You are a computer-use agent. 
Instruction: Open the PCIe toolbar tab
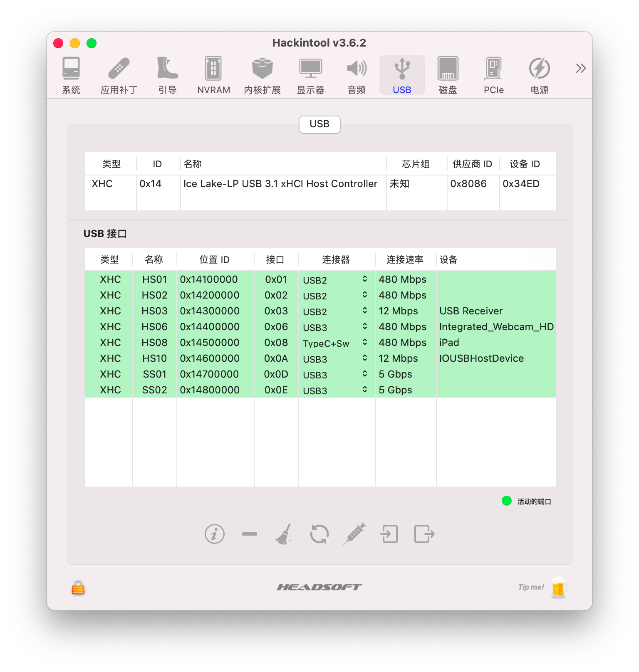click(494, 75)
